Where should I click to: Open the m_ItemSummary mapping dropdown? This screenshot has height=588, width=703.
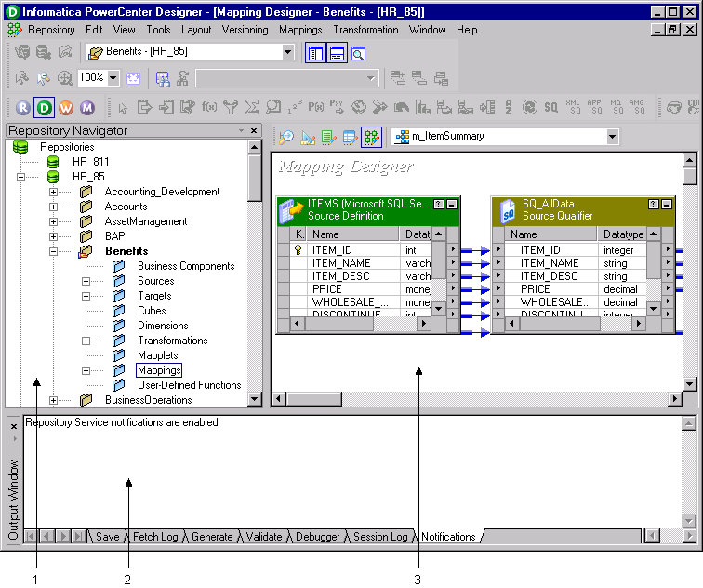pos(612,137)
